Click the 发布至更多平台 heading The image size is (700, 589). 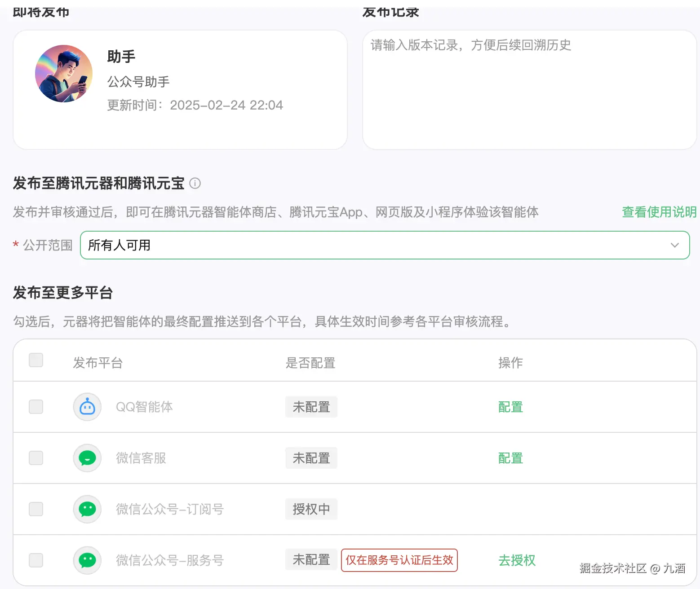[63, 293]
